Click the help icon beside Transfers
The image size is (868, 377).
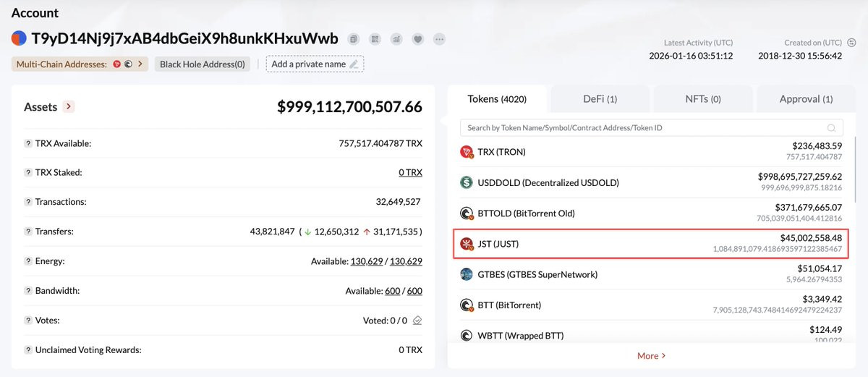click(27, 232)
